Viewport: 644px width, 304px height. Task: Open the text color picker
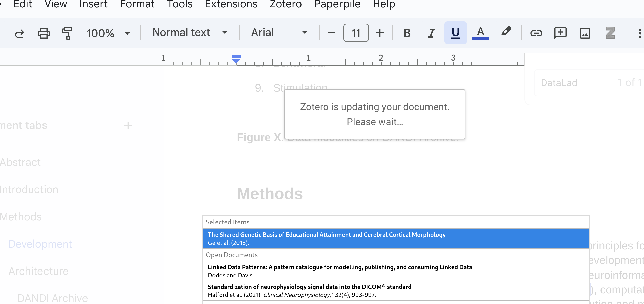point(480,33)
